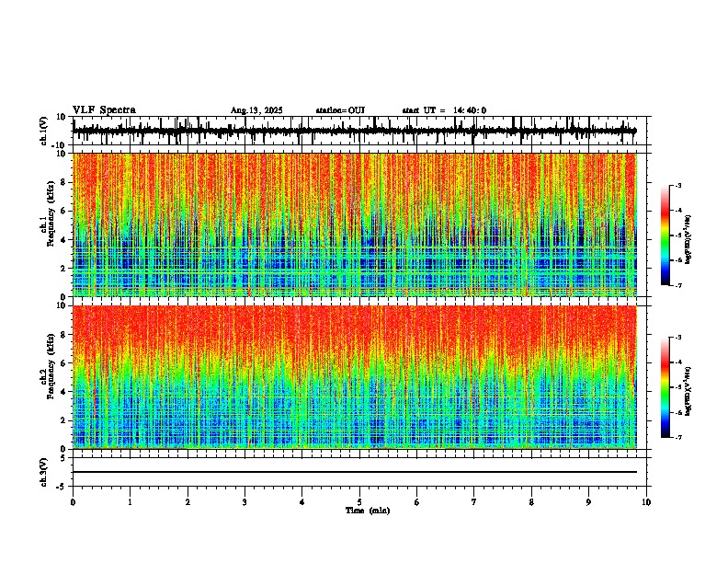Click the ch.2 color scale bar

[x=665, y=387]
